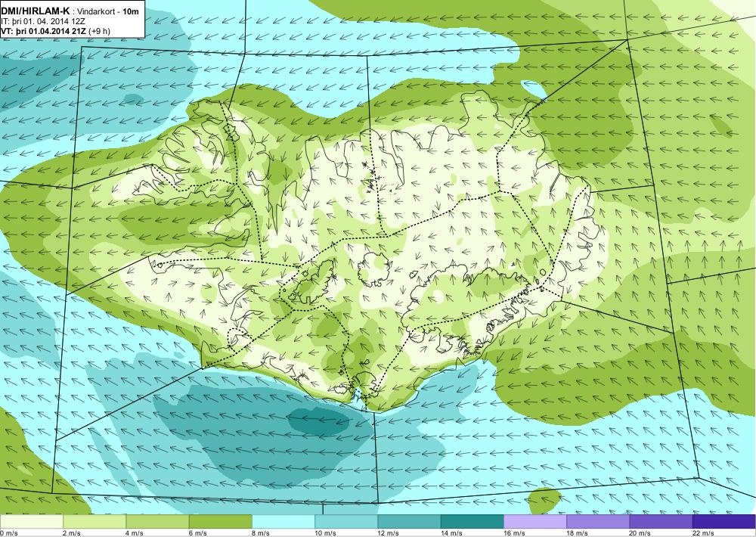The image size is (756, 537).
Task: Click the "8 m/s" legend label
Action: click(261, 533)
